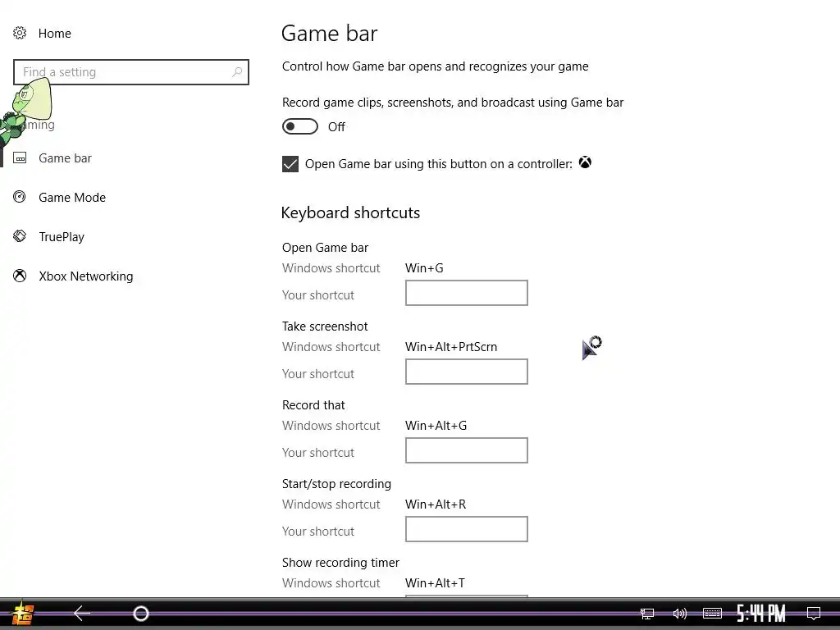The width and height of the screenshot is (840, 630).
Task: Toggle Record game clips switch on
Action: (300, 126)
